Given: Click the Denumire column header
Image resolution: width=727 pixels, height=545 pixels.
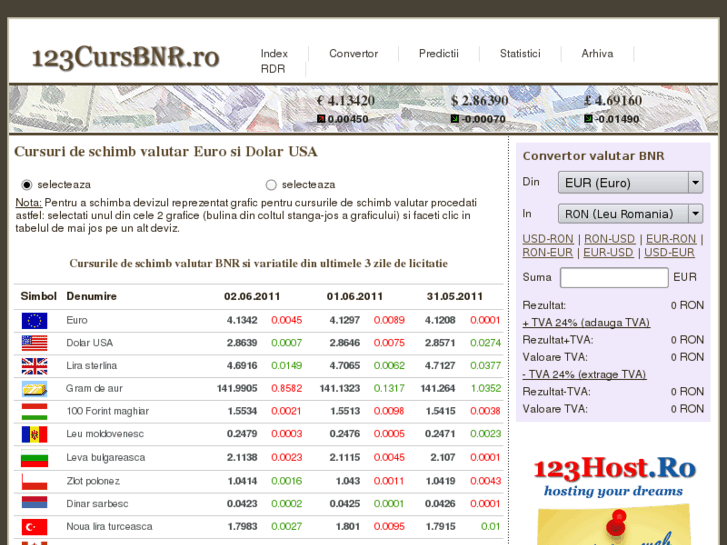Looking at the screenshot, I should [x=91, y=297].
